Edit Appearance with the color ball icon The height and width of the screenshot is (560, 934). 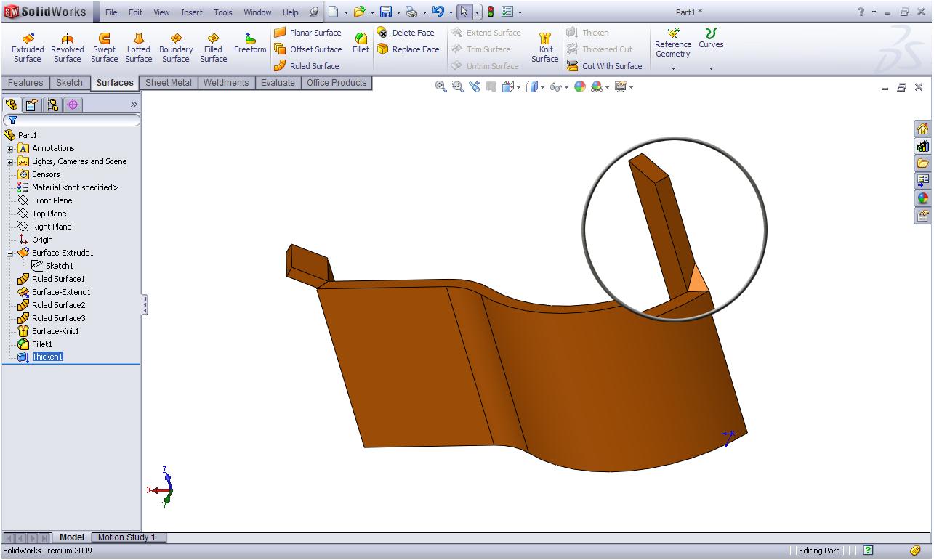580,87
